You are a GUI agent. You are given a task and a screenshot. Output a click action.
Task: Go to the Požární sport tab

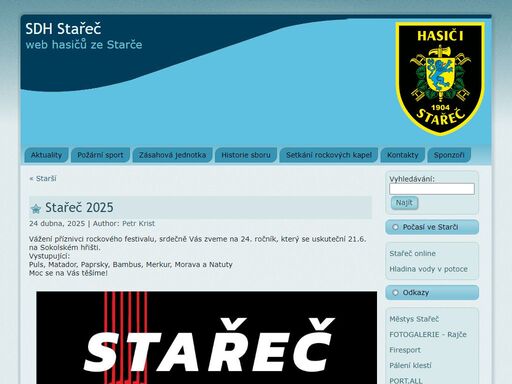[100, 155]
